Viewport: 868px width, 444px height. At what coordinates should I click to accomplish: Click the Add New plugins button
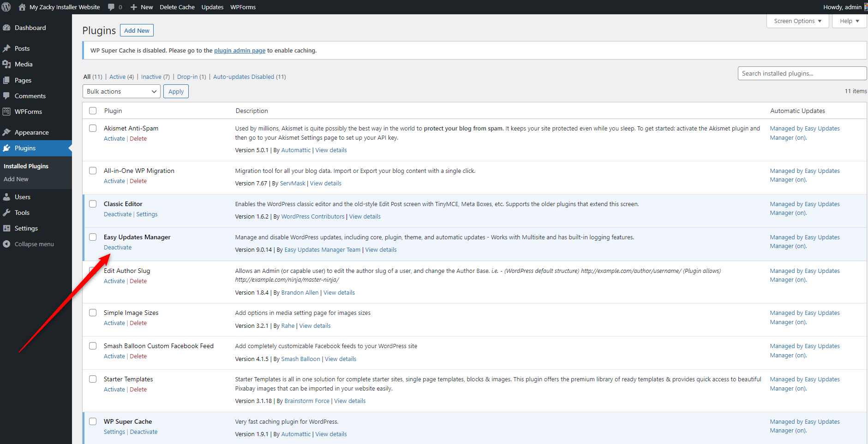136,30
